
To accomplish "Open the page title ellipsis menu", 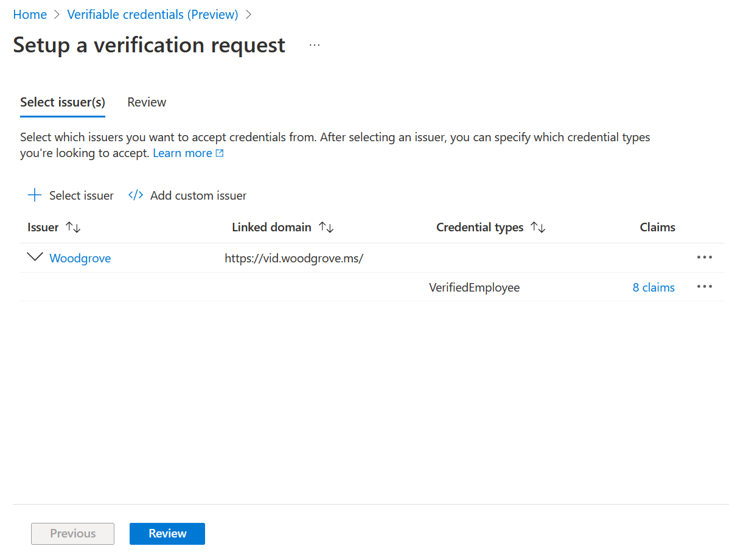I will [315, 45].
